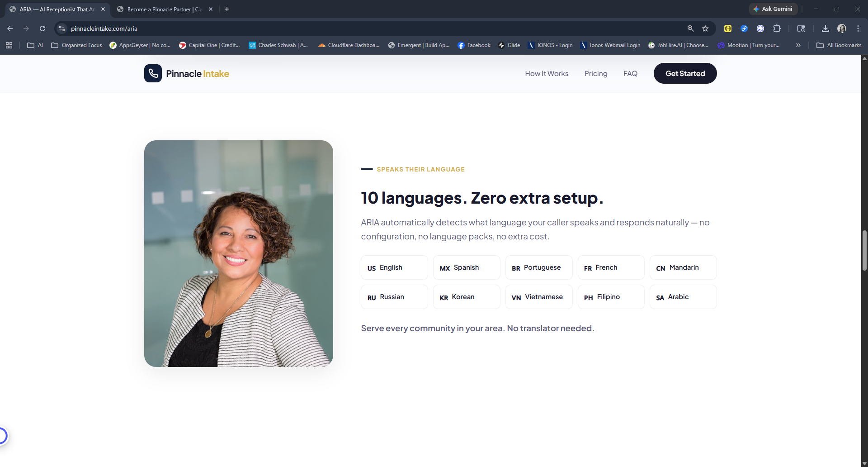868x467 pixels.
Task: Click the RU Russian language chip
Action: click(394, 297)
